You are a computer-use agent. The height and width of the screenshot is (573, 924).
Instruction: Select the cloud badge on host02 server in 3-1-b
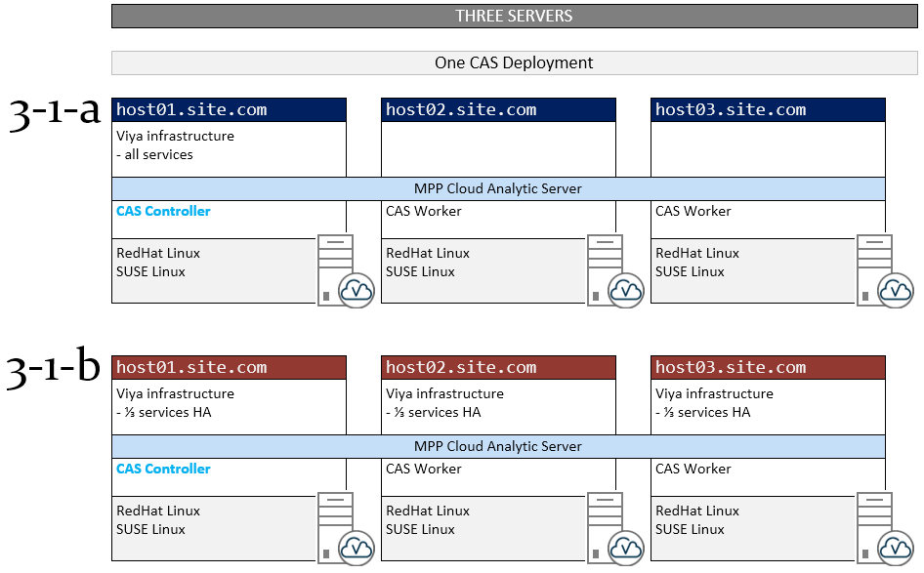coord(626,548)
